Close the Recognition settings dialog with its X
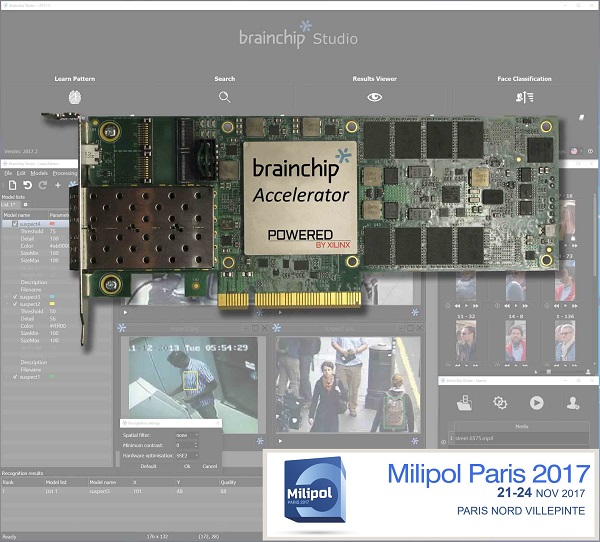The height and width of the screenshot is (542, 600). point(217,423)
